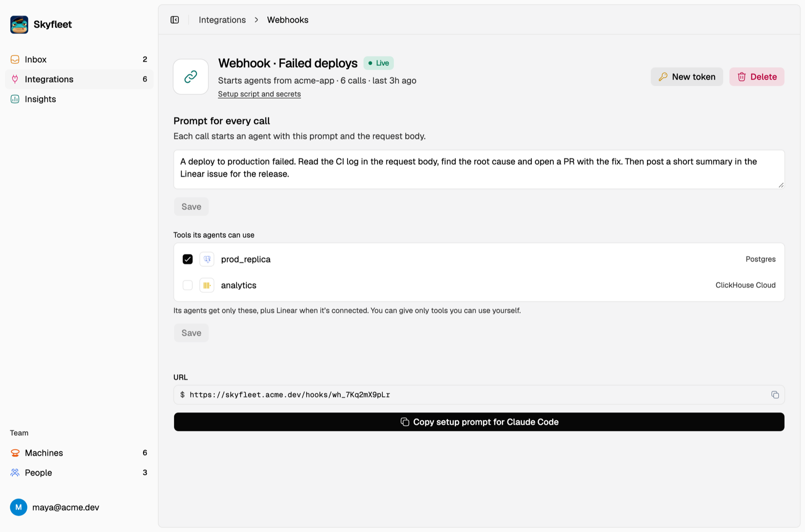The image size is (805, 532).
Task: Click the webhook chain-link icon tile
Action: [x=191, y=77]
